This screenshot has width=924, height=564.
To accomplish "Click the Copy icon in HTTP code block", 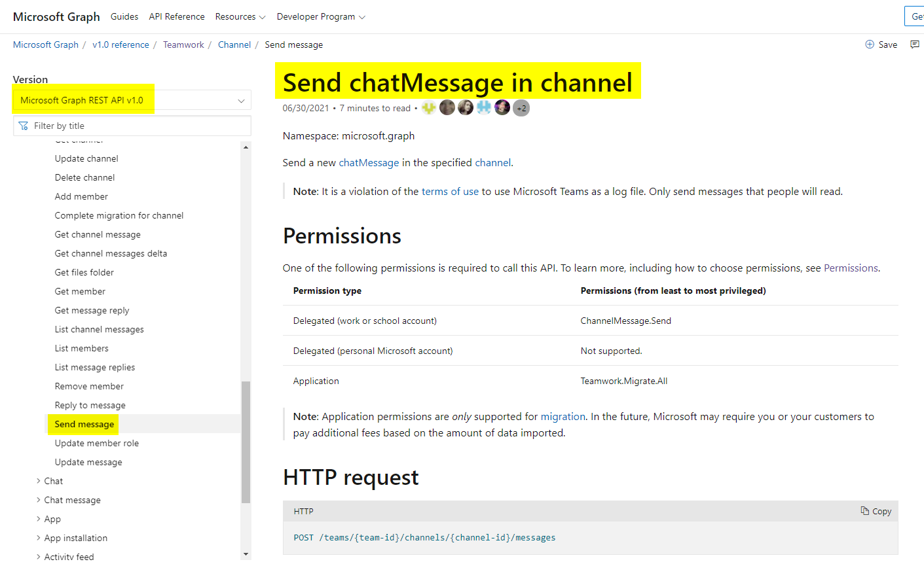I will tap(865, 511).
